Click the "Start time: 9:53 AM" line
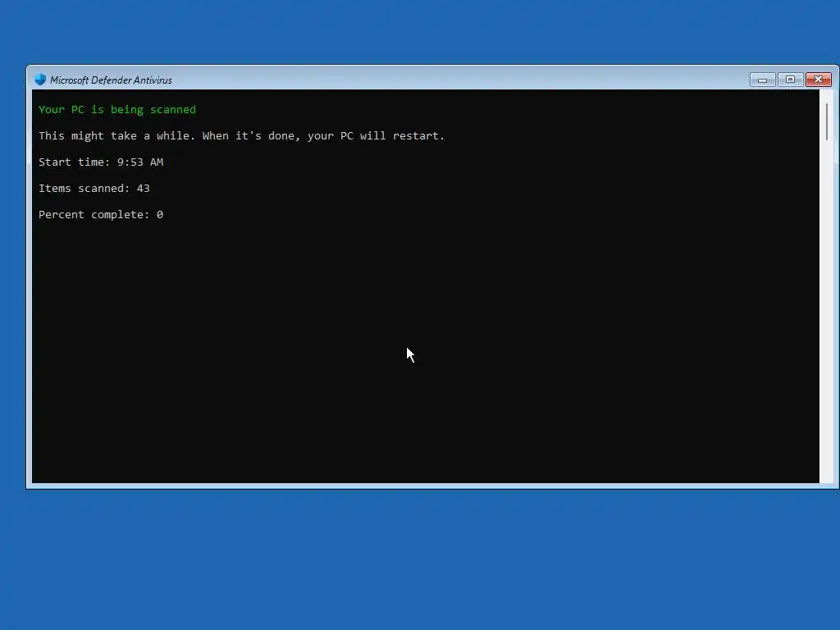 (x=101, y=162)
